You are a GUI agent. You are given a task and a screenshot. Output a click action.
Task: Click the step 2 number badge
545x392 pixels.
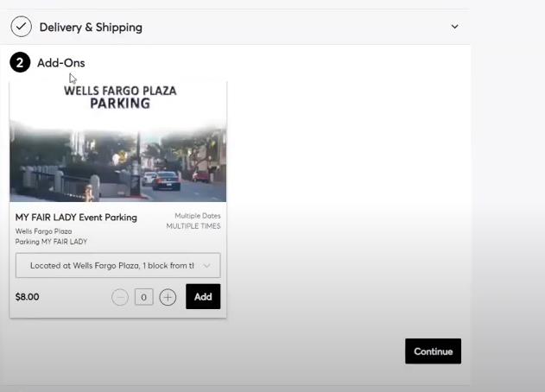tap(20, 62)
